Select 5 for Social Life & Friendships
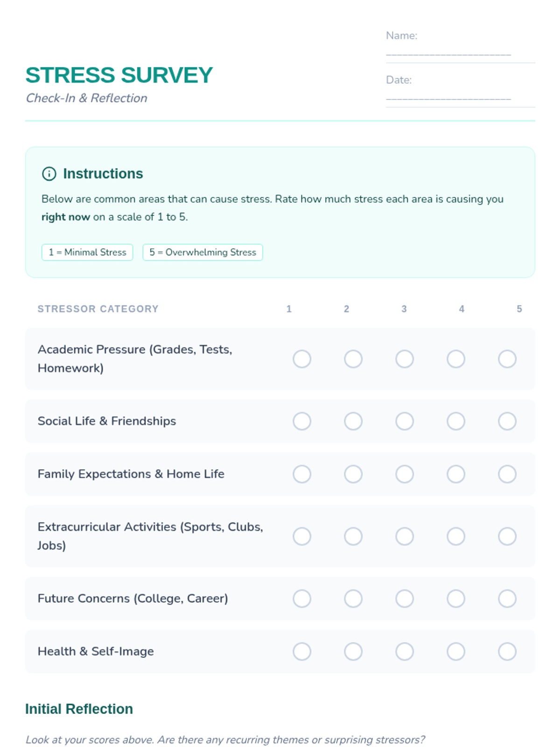 [507, 421]
